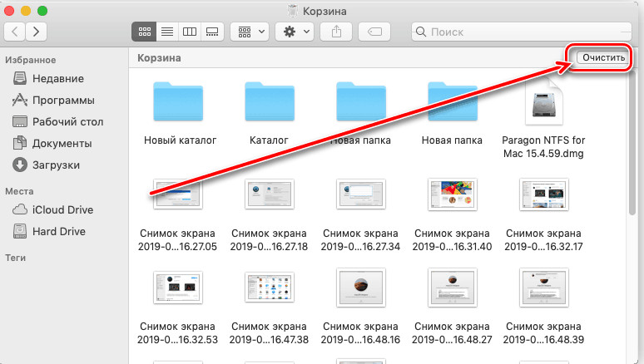Click the Поиск search field
Viewport: 644px width, 364px height.
point(521,32)
